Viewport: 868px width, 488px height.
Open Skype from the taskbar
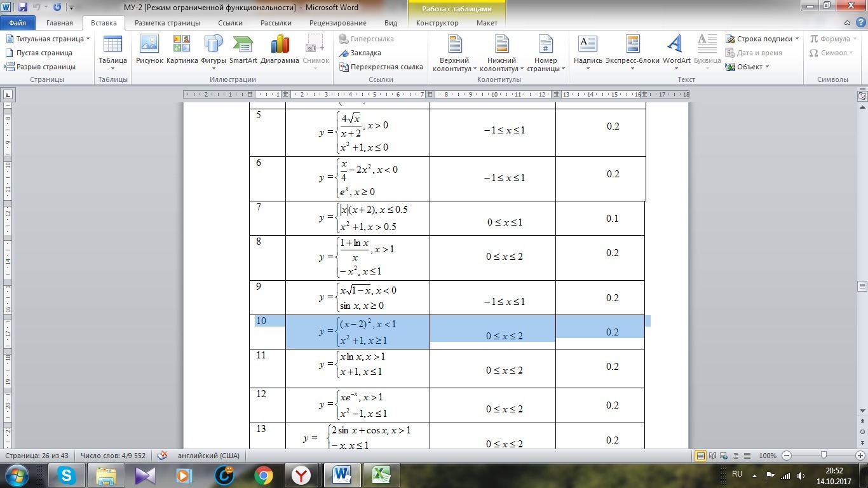[66, 475]
